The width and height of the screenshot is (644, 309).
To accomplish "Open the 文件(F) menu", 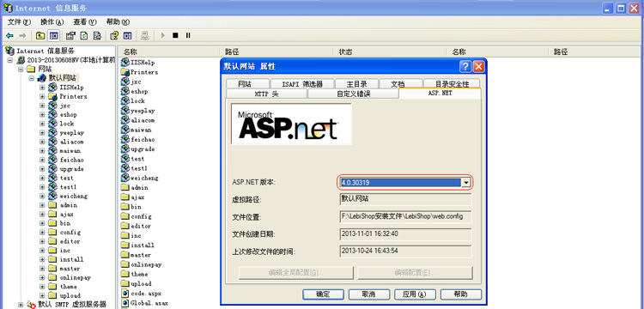I will pos(19,21).
